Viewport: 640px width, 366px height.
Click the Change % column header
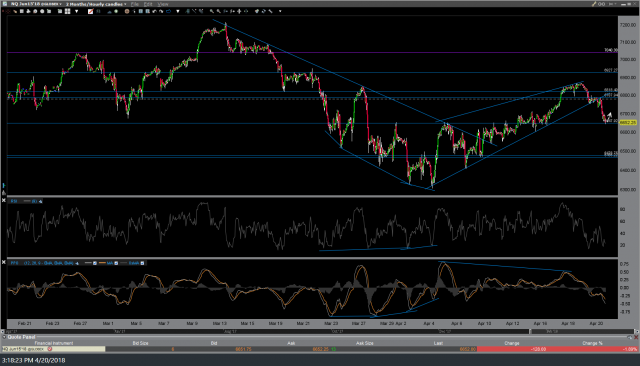click(592, 343)
